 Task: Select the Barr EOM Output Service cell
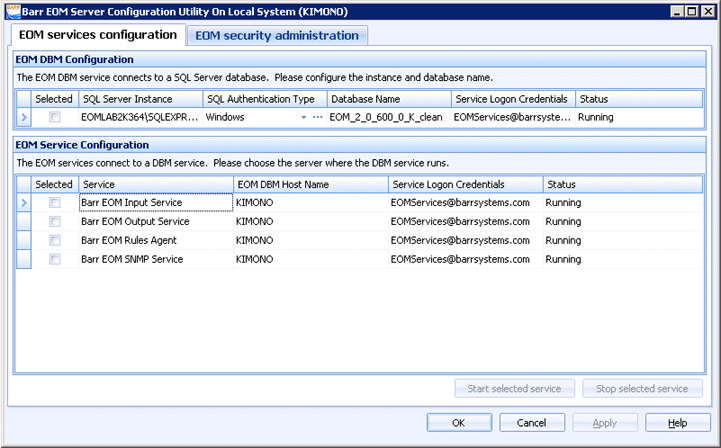pyautogui.click(x=156, y=221)
